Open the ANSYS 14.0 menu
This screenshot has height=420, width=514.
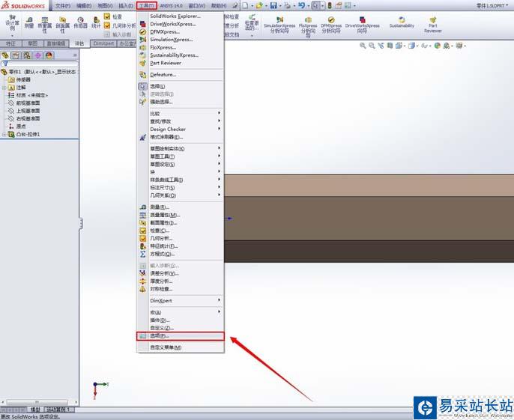(171, 5)
